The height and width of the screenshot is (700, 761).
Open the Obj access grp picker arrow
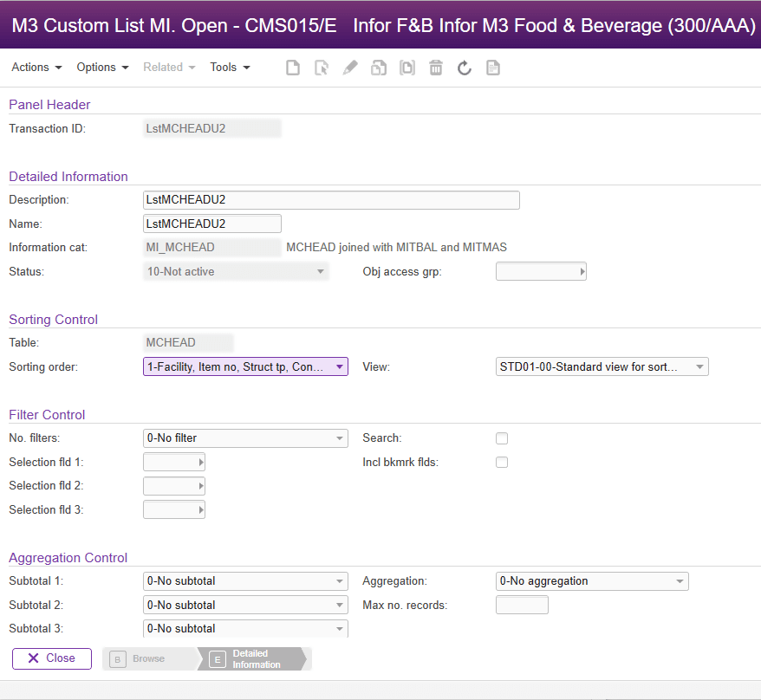click(581, 271)
